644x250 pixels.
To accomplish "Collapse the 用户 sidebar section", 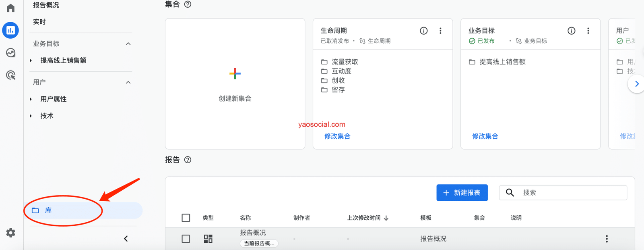I will pos(128,82).
